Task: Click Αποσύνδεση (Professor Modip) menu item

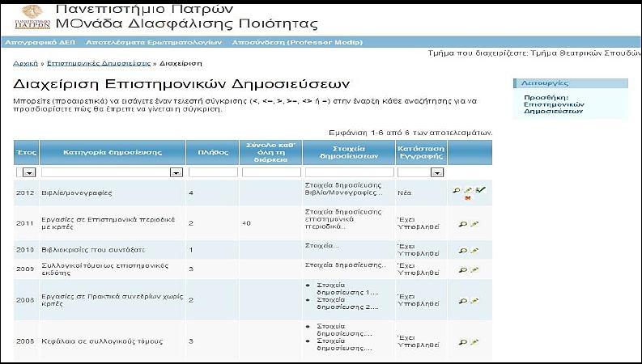Action: (x=297, y=42)
